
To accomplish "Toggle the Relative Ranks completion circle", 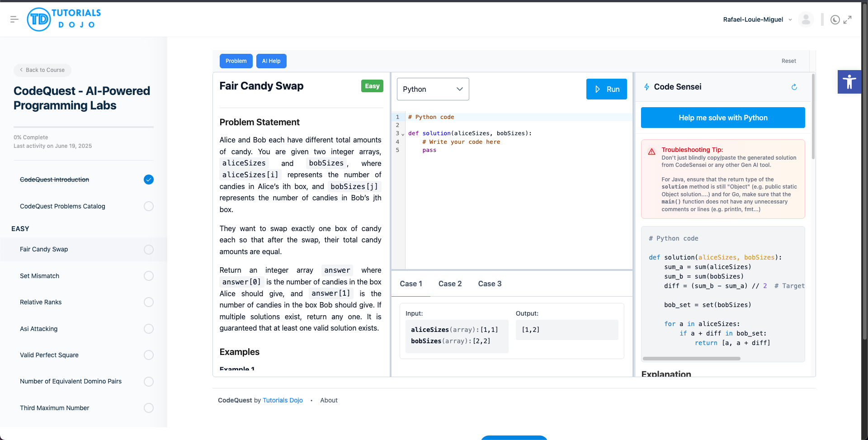I will point(149,302).
